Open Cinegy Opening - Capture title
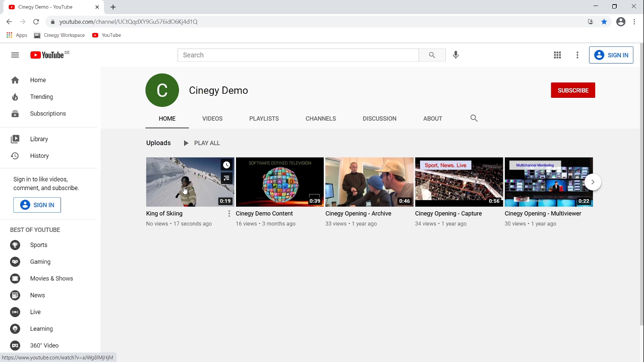The height and width of the screenshot is (362, 644). pyautogui.click(x=448, y=214)
